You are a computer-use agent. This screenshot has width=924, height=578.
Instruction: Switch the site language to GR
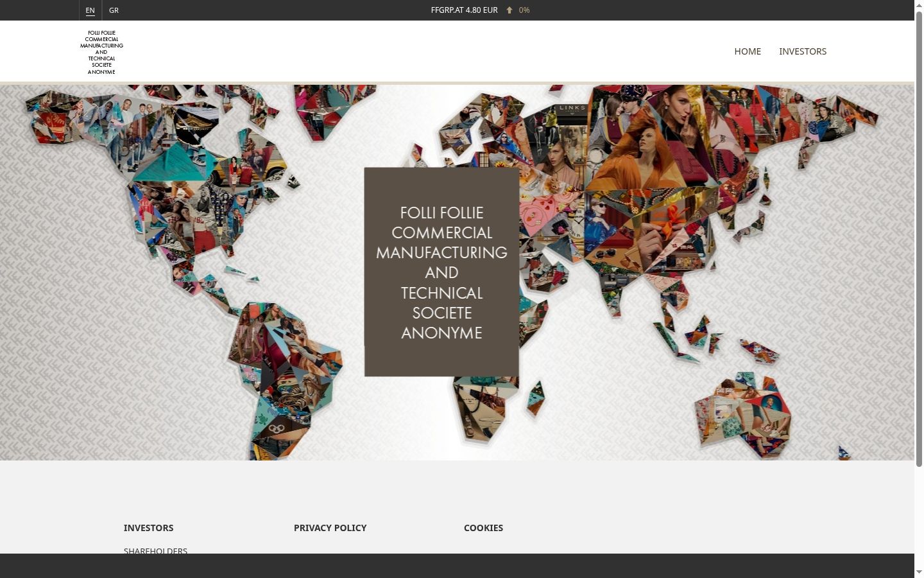tap(114, 10)
